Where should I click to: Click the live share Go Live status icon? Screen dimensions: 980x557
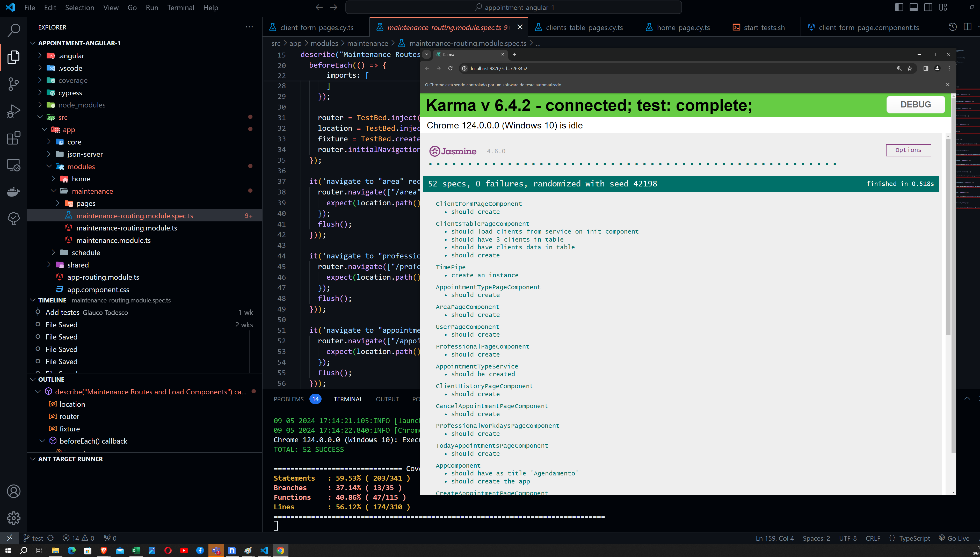(x=954, y=538)
